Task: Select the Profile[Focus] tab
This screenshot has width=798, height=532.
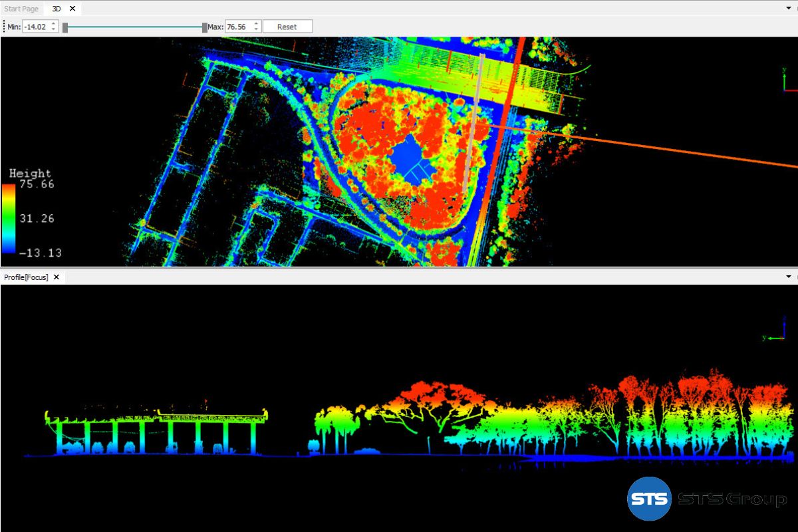Action: pos(26,277)
